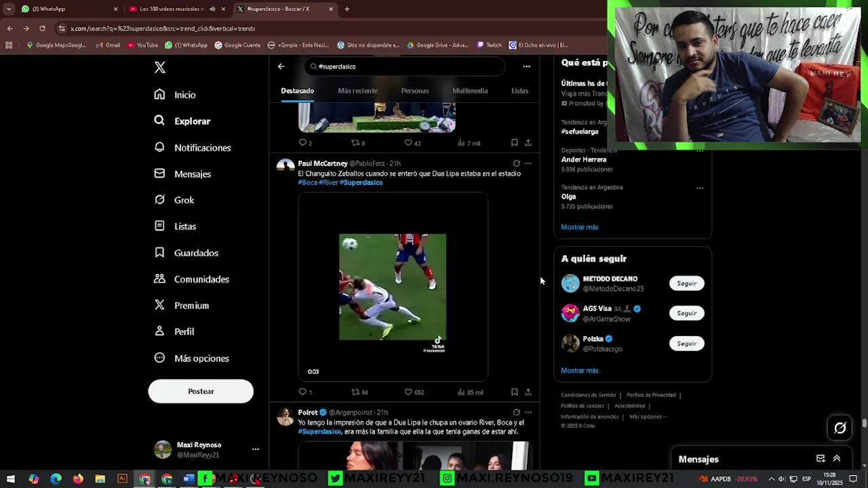The width and height of the screenshot is (868, 488).
Task: Mute the YouTube tab audio icon
Action: click(x=212, y=9)
